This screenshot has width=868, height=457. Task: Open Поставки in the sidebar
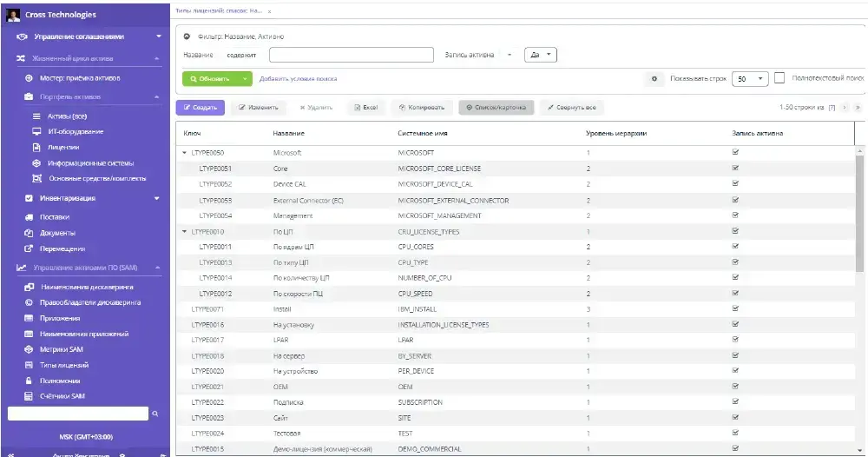[55, 217]
